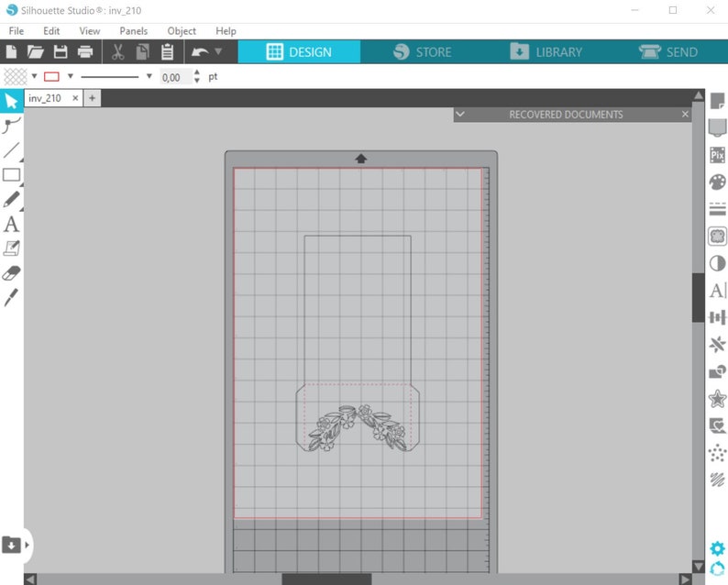Paste with the clipboard icon

(167, 51)
